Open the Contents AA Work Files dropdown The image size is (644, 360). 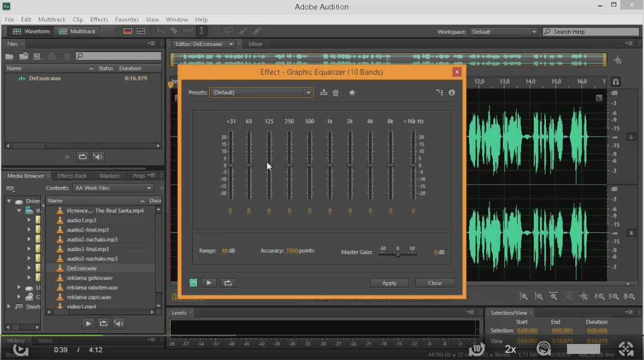(113, 188)
